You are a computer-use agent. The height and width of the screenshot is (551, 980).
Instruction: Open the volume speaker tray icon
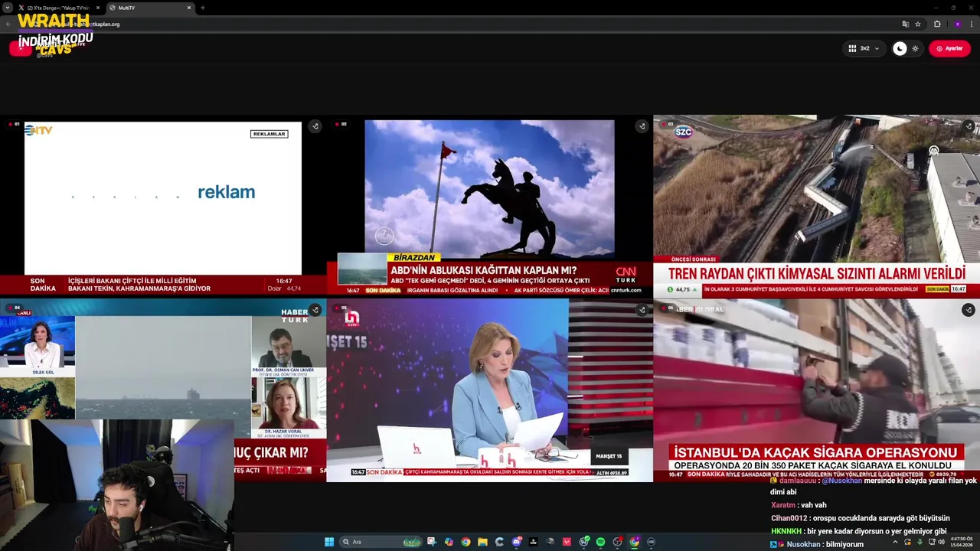[941, 542]
